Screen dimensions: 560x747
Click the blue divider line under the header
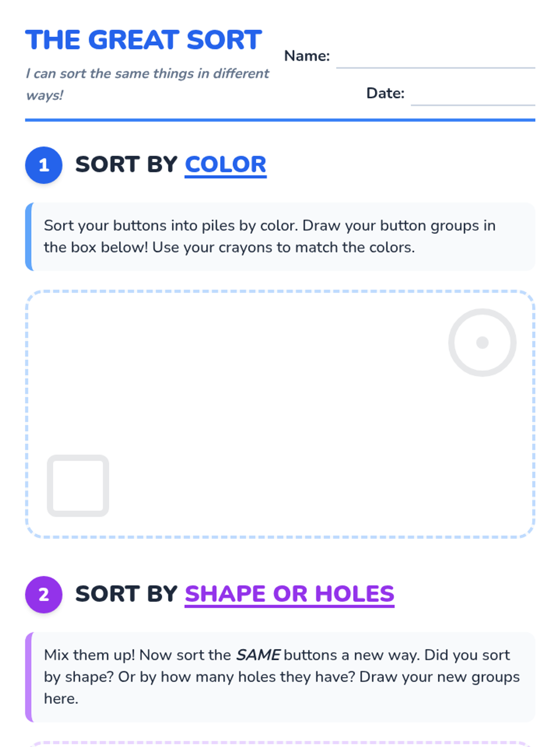[x=280, y=120]
